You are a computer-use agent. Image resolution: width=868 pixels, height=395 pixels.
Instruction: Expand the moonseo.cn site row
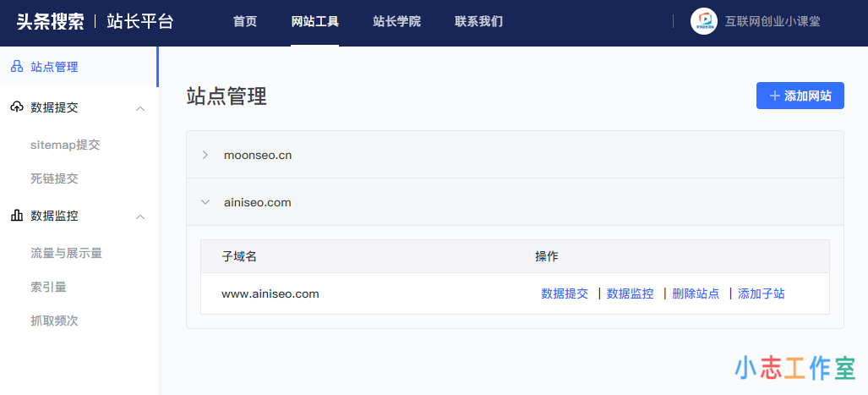pyautogui.click(x=205, y=155)
